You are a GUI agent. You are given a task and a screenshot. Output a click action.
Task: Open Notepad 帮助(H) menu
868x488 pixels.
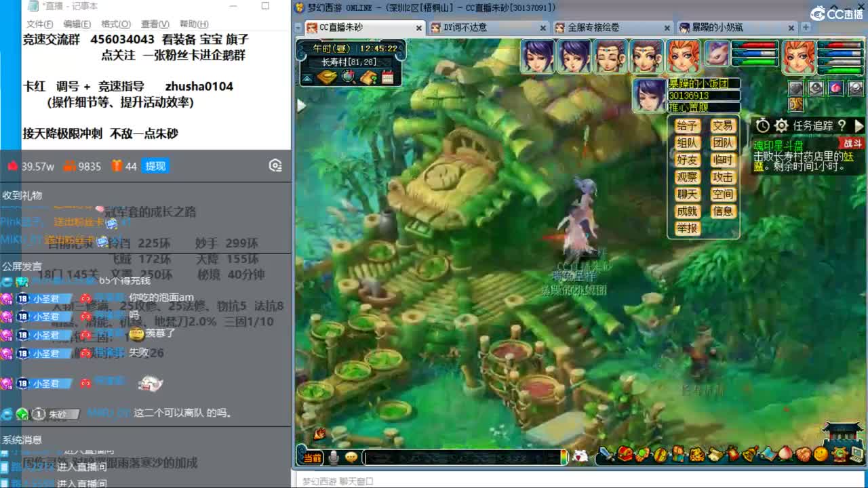pos(194,24)
